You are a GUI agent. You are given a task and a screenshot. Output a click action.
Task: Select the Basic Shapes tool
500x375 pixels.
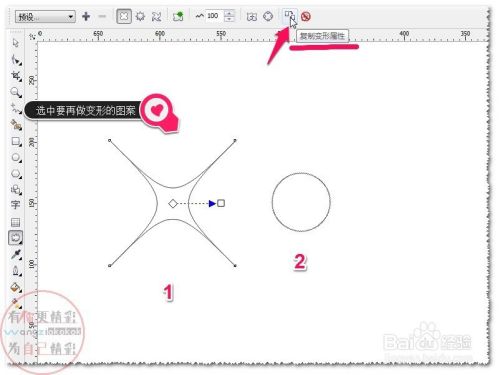(16, 190)
